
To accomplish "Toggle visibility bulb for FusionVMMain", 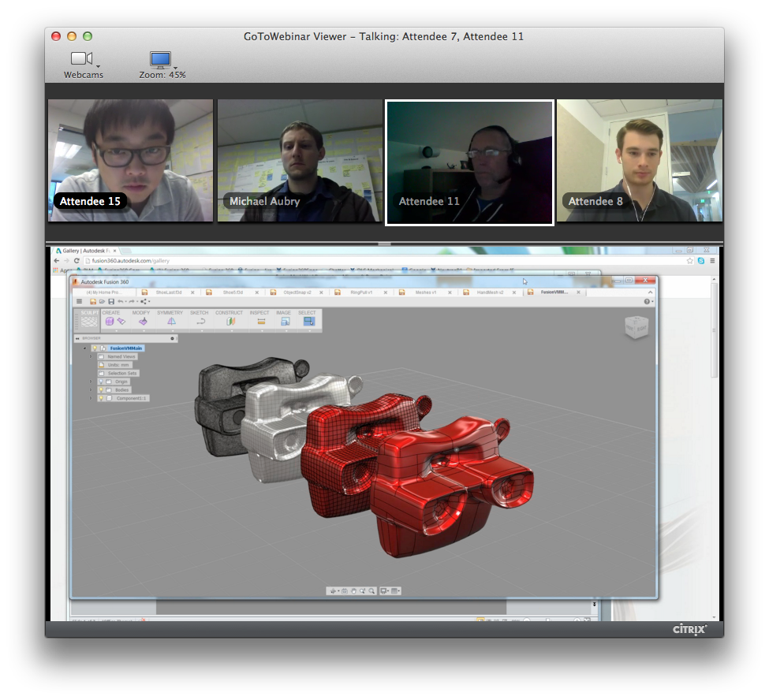I will coord(95,348).
